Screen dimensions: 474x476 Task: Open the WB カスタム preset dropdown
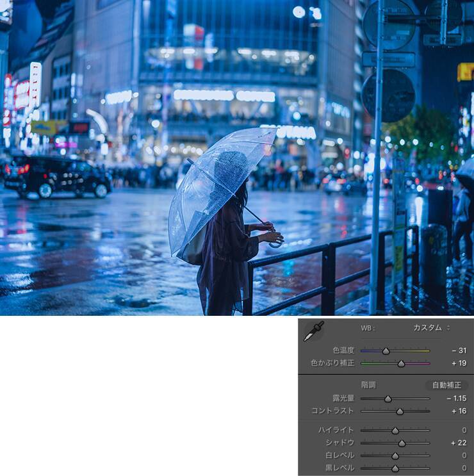pos(431,328)
